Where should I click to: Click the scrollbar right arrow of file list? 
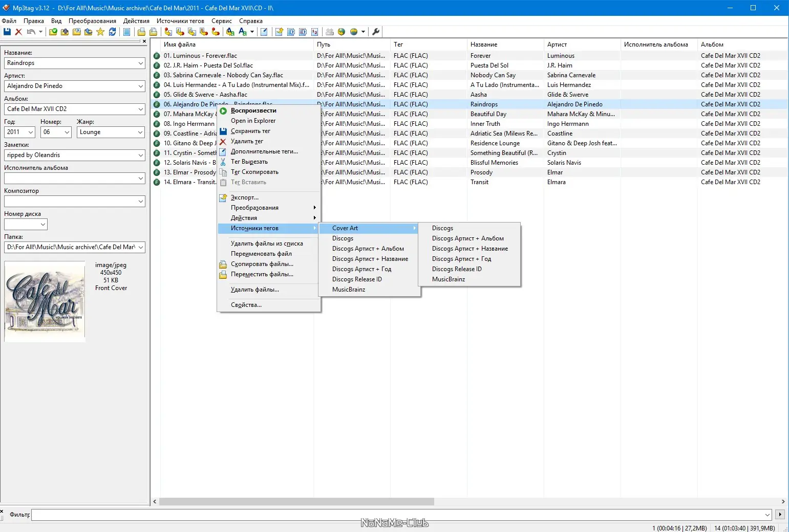(x=783, y=502)
